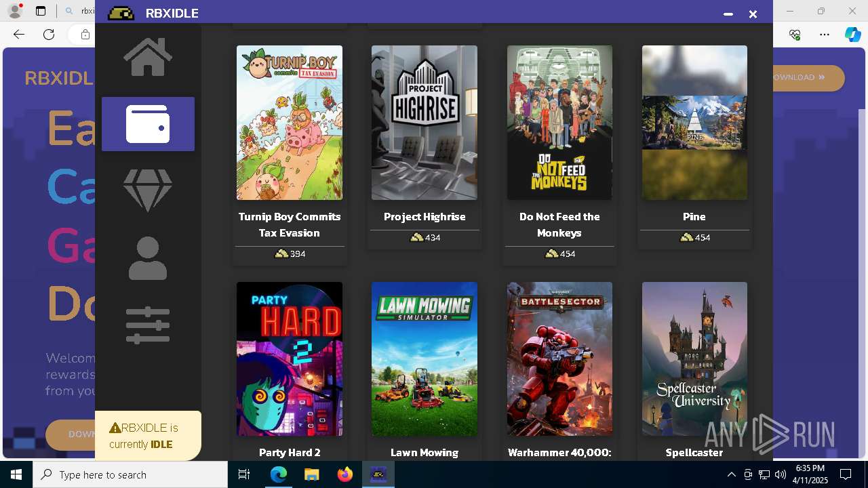Close the RBXIDLE window
This screenshot has width=868, height=488.
pos(753,14)
